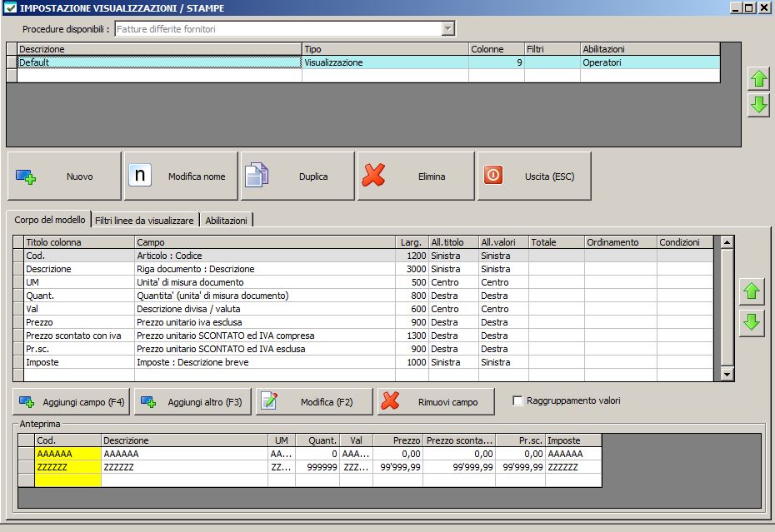Move column down using lower green down arrow
This screenshot has width=775, height=532.
pos(752,322)
